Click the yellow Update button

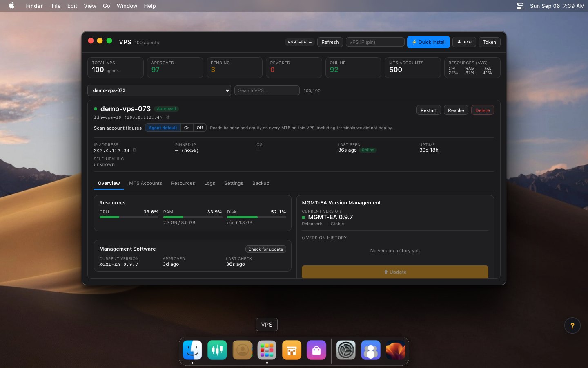(395, 272)
